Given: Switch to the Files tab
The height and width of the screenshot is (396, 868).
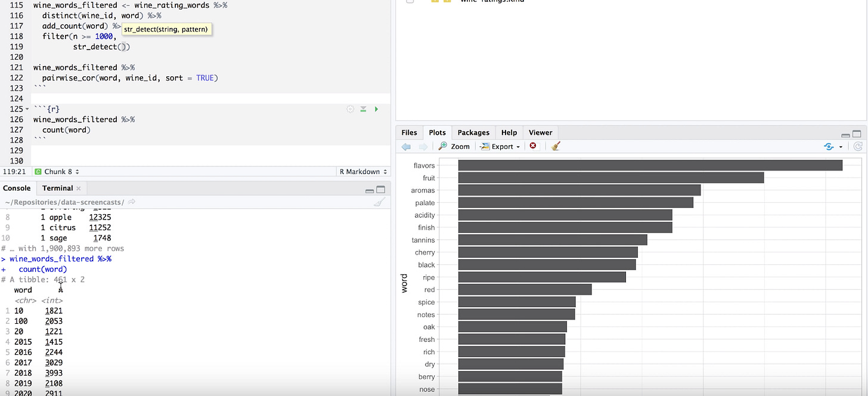Looking at the screenshot, I should pyautogui.click(x=409, y=132).
